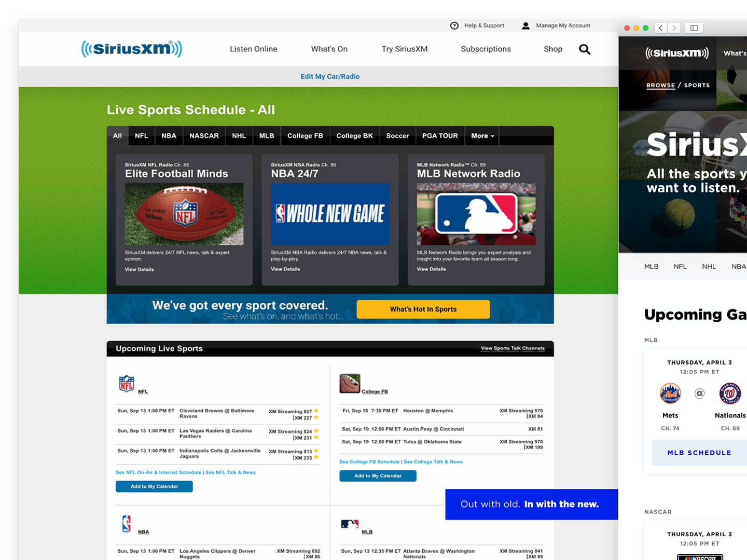This screenshot has width=747, height=560.
Task: Click browser forward arrow in new window
Action: point(674,28)
